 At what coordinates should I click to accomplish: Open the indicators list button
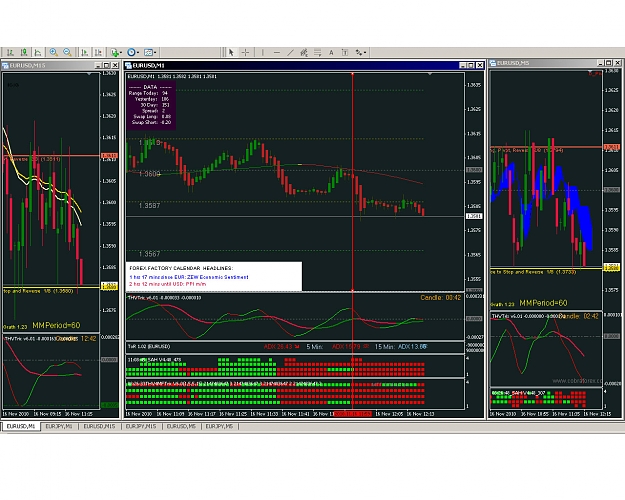tap(114, 52)
